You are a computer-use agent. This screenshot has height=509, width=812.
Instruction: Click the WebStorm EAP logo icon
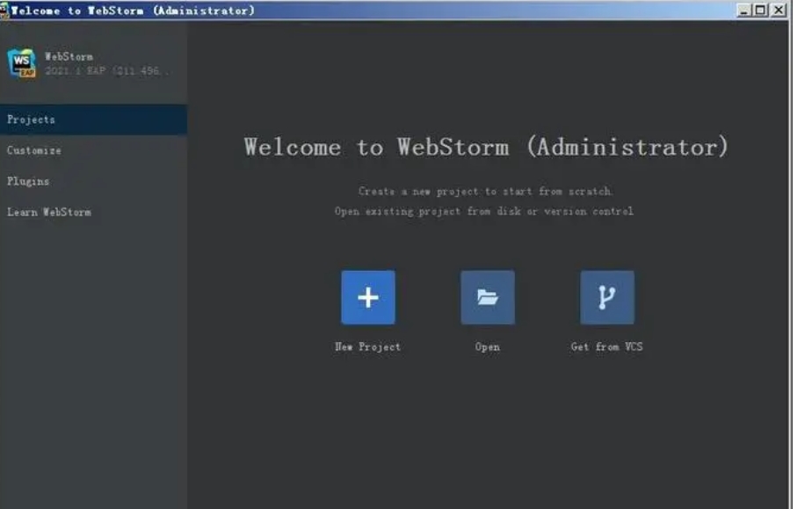[22, 63]
